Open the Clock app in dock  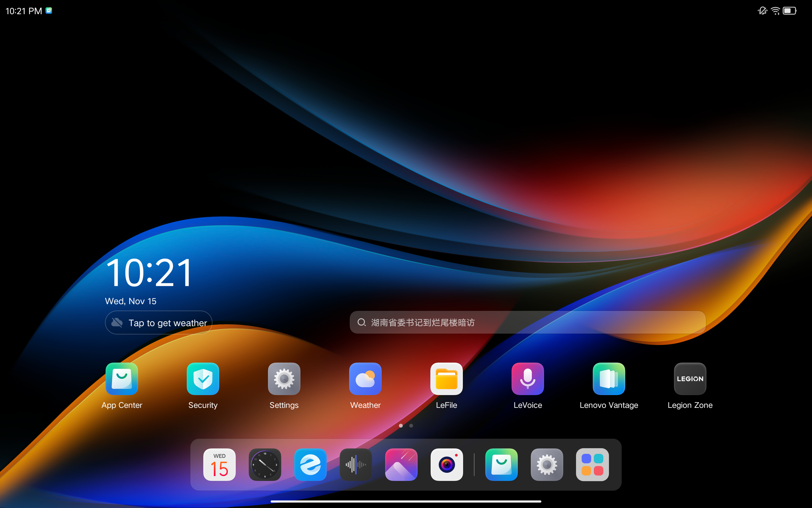point(265,465)
